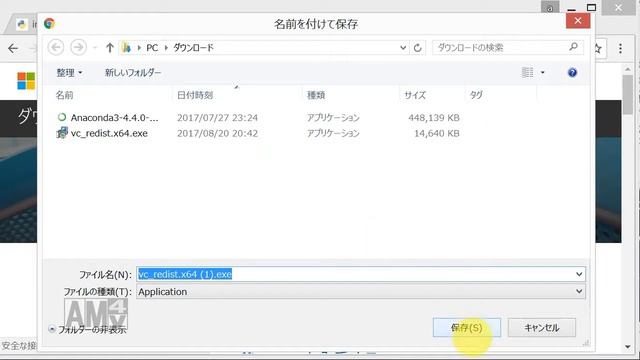The image size is (640, 360).
Task: Click the Chrome icon in dialog title bar
Action: 49,23
